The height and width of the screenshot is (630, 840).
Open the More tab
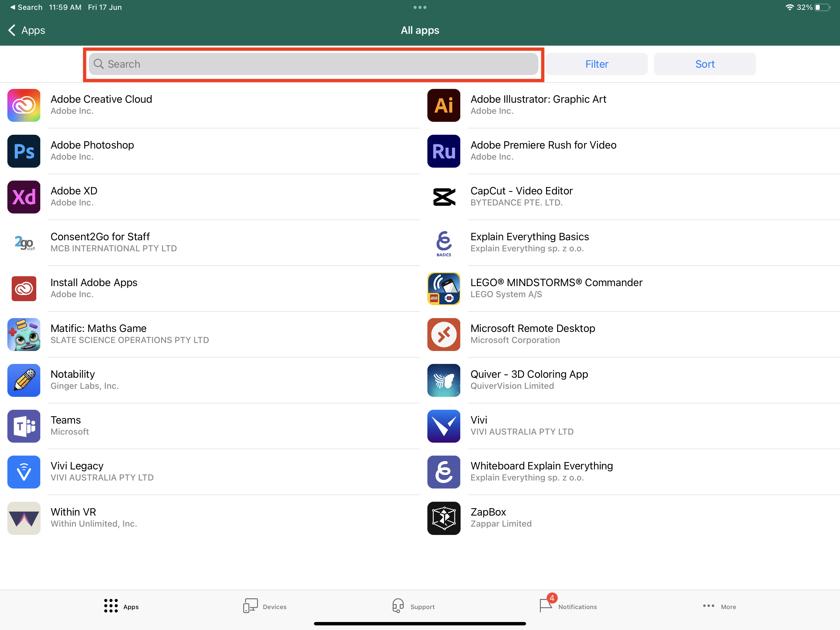pos(719,606)
